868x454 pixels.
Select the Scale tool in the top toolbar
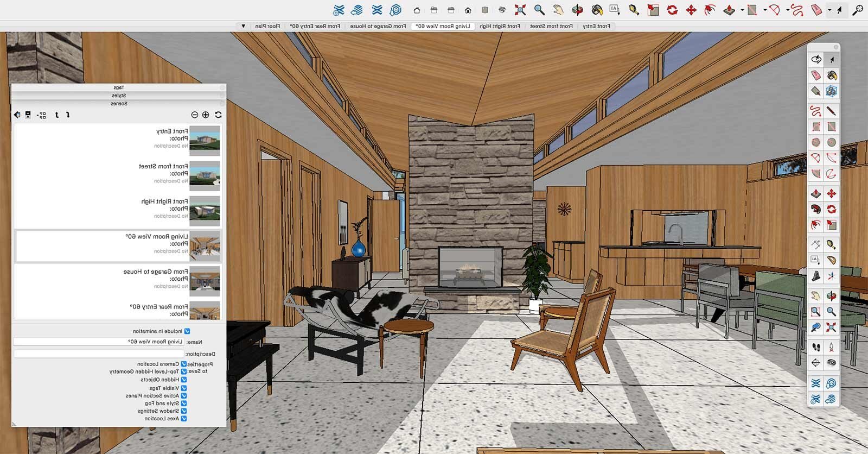(x=653, y=10)
